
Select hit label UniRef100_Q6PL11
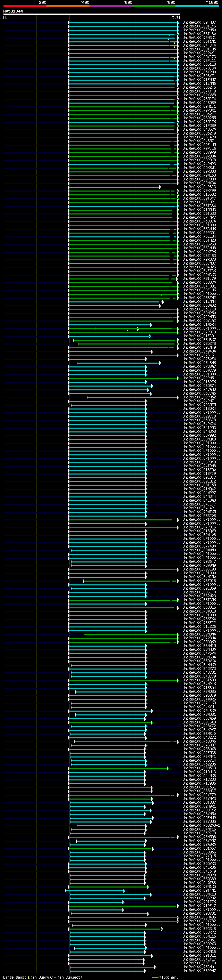pyautogui.click(x=199, y=60)
